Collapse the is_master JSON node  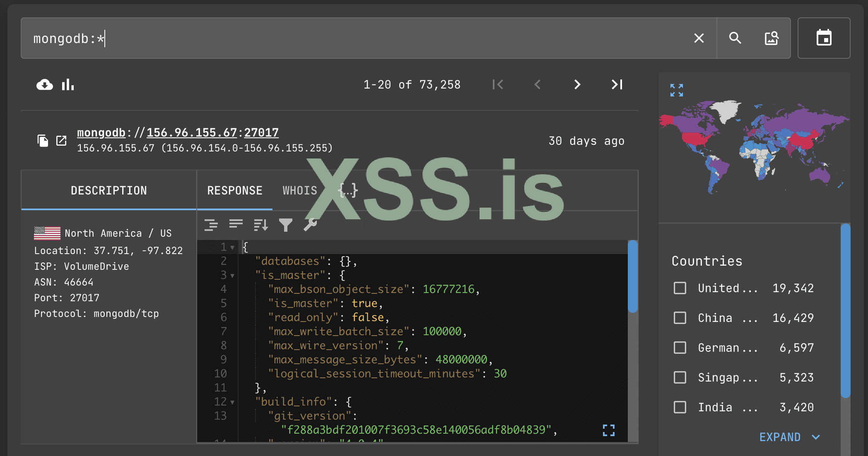point(232,276)
